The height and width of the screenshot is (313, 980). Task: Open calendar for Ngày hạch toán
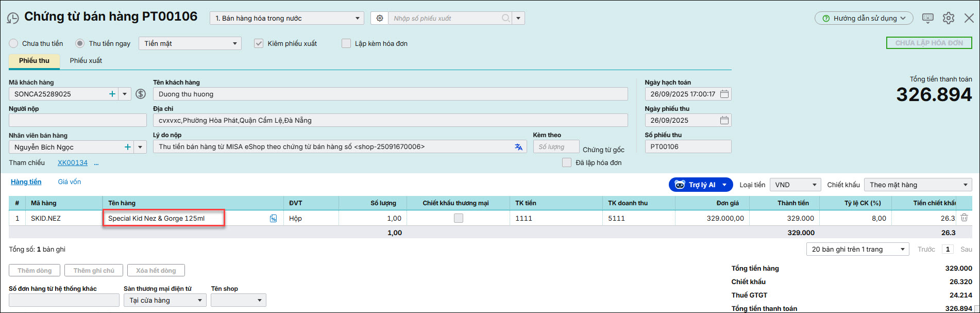pyautogui.click(x=724, y=94)
